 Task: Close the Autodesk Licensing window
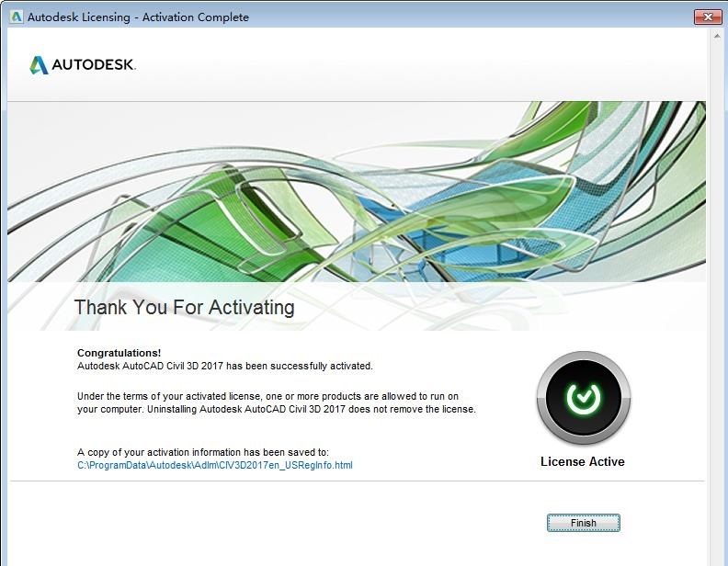point(708,17)
